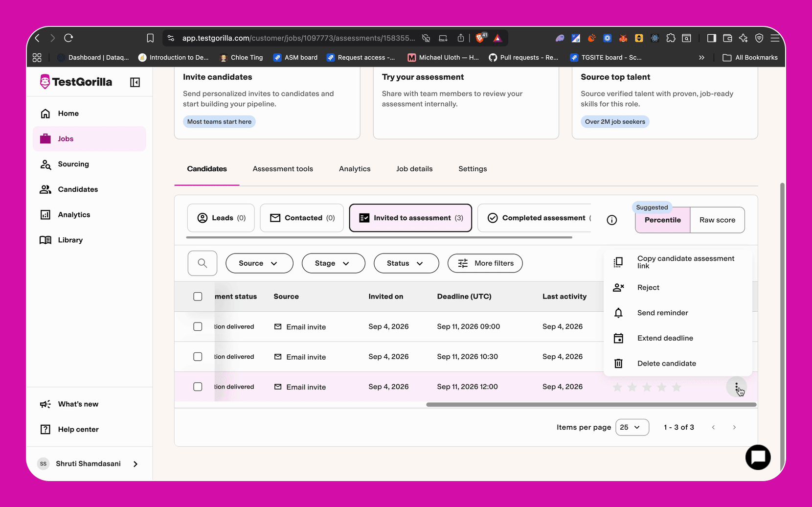Image resolution: width=812 pixels, height=507 pixels.
Task: Open the browser hamburger menu
Action: (x=775, y=38)
